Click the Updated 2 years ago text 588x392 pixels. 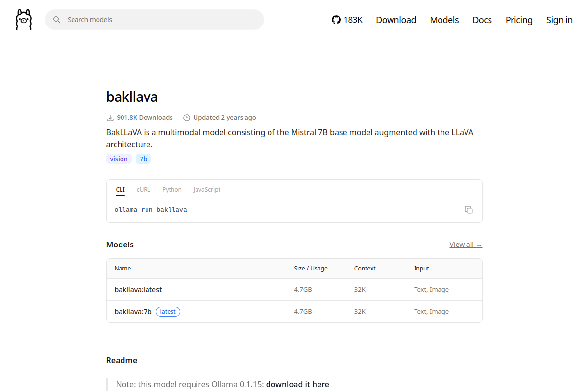click(224, 118)
